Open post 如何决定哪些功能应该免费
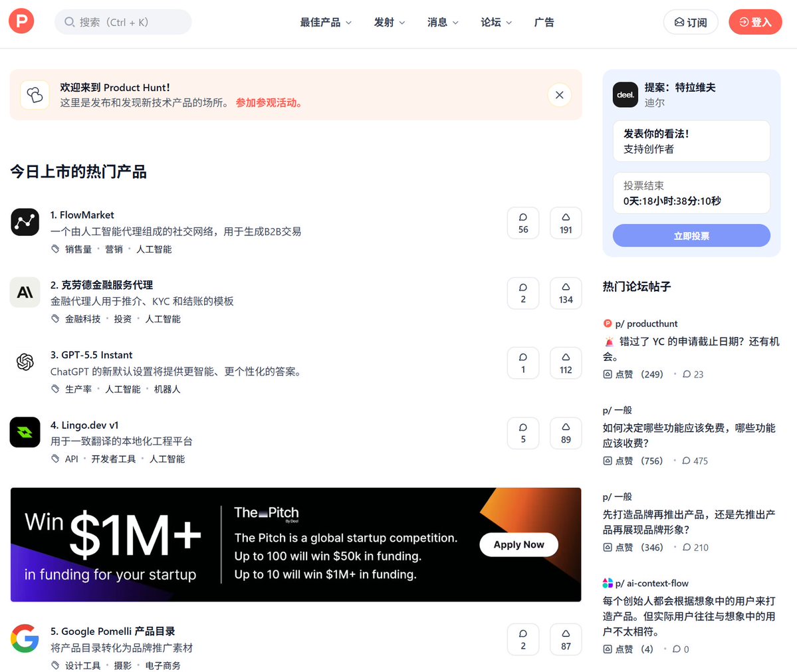Screen dimensions: 797x672 [x=689, y=435]
